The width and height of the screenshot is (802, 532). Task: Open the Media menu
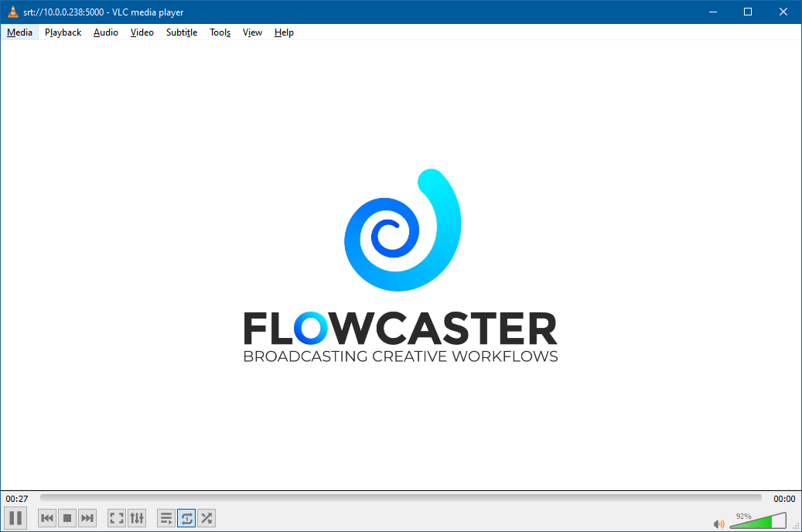19,32
